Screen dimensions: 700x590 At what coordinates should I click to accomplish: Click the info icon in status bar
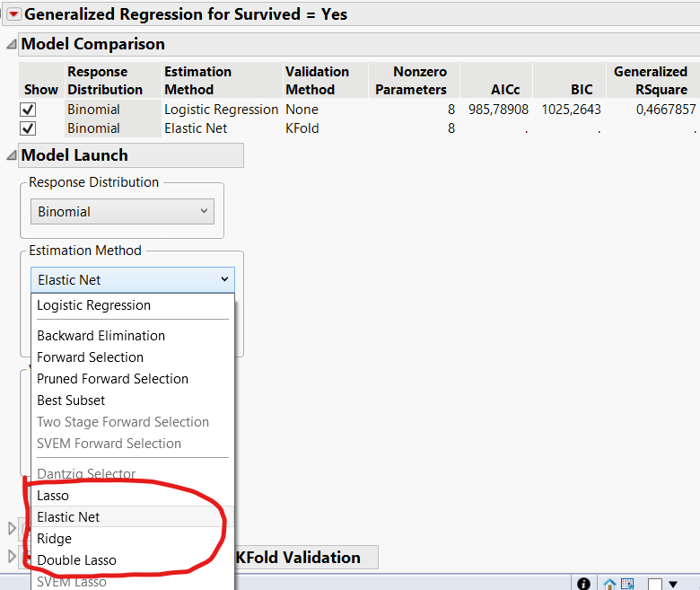tap(583, 584)
